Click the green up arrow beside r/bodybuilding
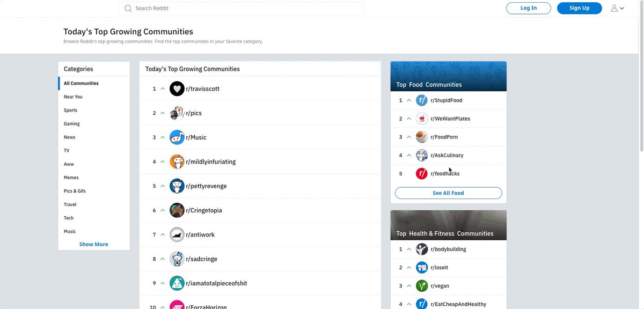The image size is (644, 309). click(x=409, y=249)
